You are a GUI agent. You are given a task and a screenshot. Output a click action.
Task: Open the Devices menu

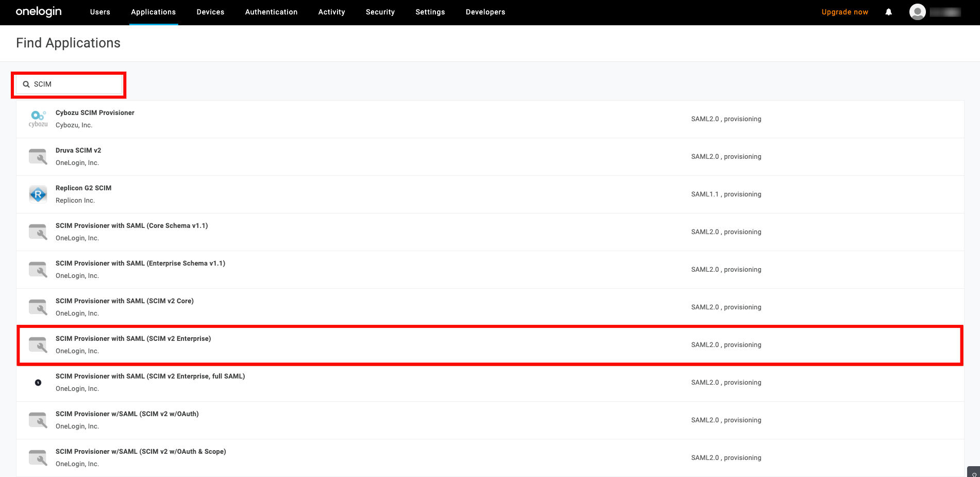[x=210, y=12]
